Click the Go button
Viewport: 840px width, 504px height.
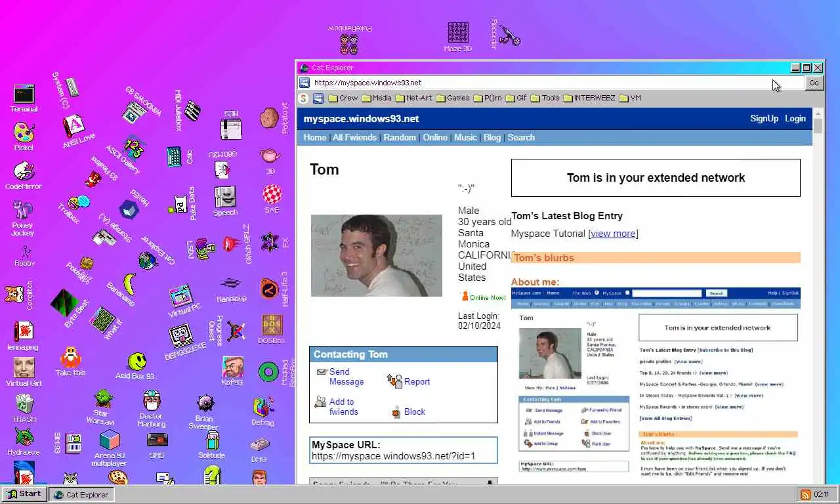814,83
